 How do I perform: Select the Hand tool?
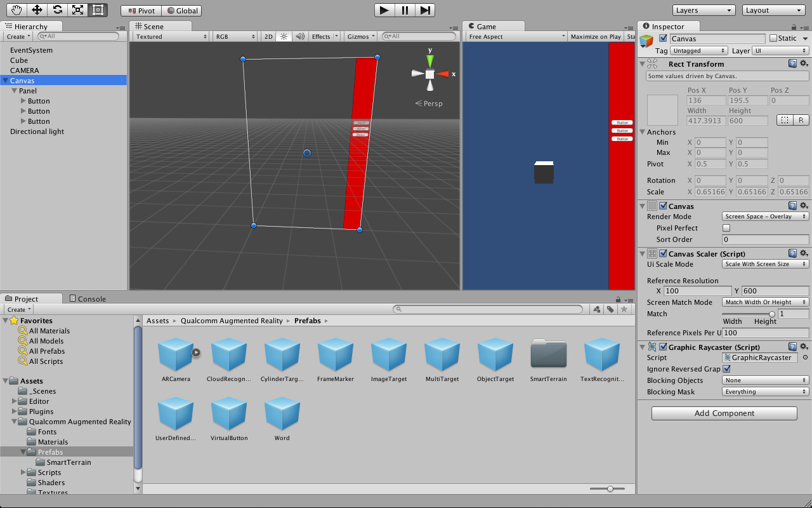(x=16, y=10)
